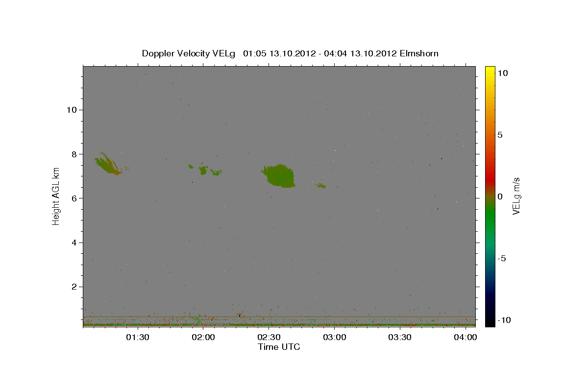Click the plot title 'Doppler Velocity VELg'
Viewport: 588px width, 392px height.
189,53
